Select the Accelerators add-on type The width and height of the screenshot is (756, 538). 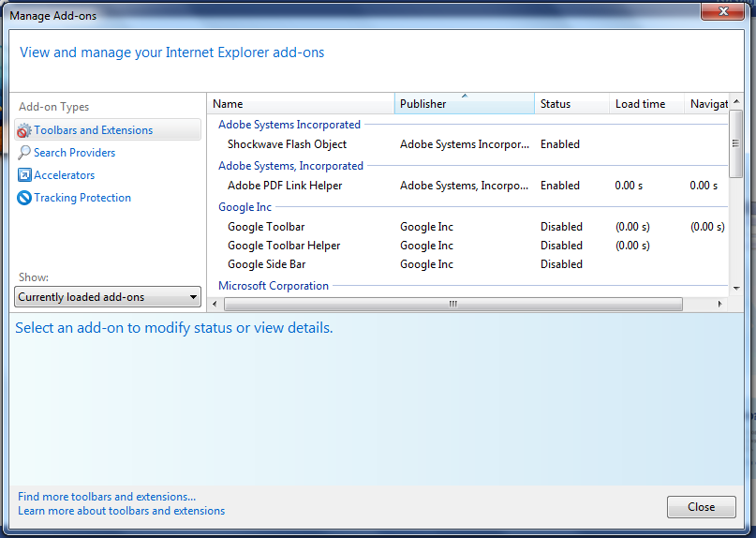(64, 175)
